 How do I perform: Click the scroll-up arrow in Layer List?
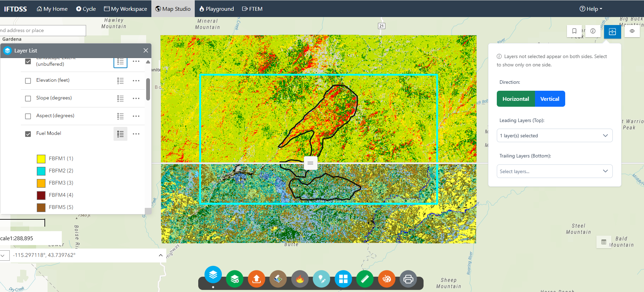[148, 62]
